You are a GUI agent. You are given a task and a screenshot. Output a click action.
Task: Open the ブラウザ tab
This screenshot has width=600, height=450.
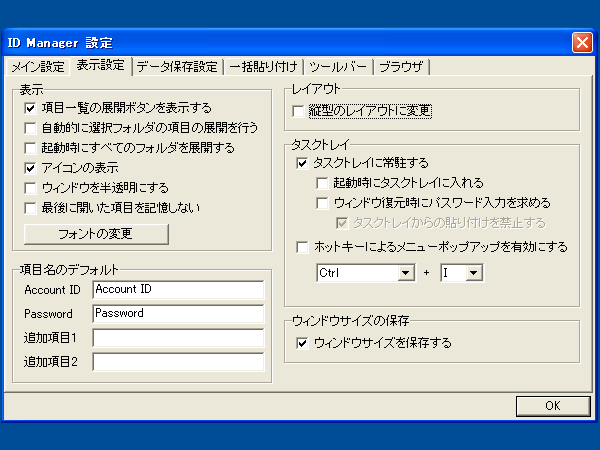401,67
